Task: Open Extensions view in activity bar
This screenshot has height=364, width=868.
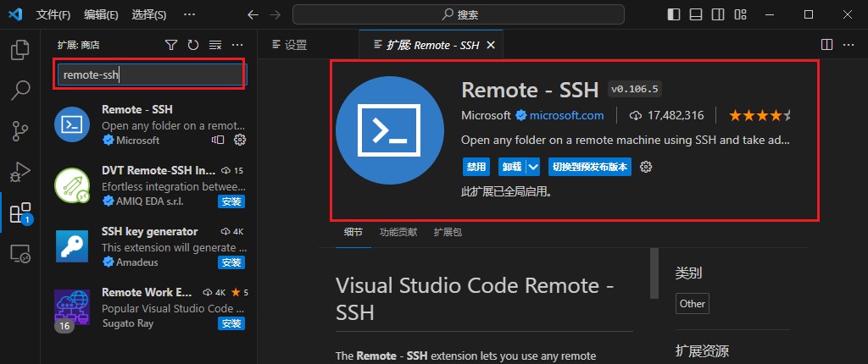Action: click(x=20, y=213)
